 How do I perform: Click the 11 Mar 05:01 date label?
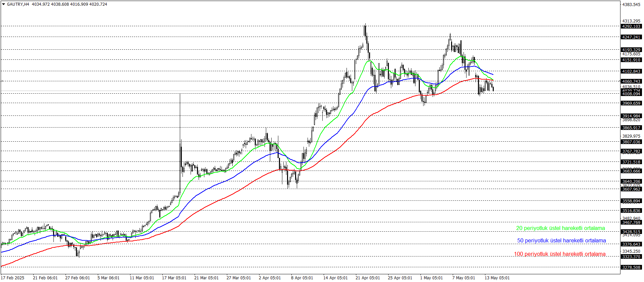142,278
